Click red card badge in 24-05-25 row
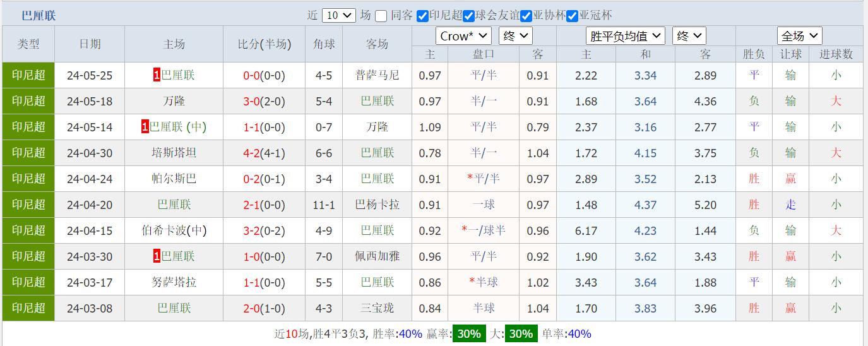Viewport: 868px width, 346px height. tap(157, 76)
